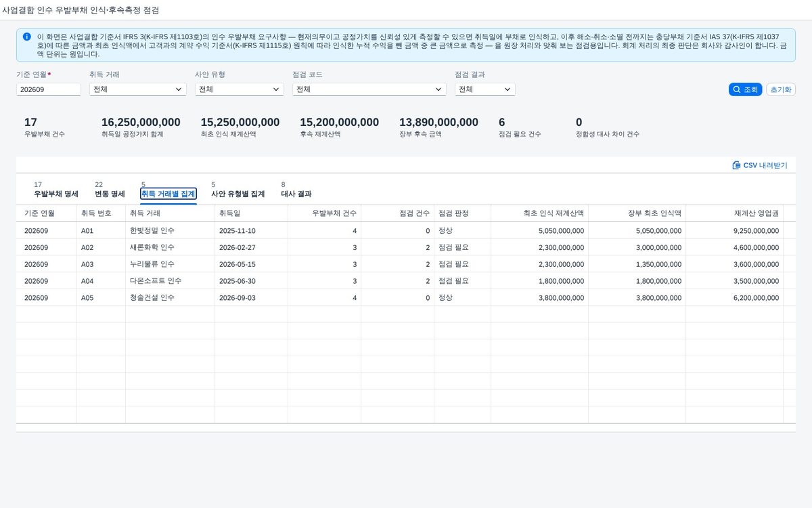
Task: Select the 정합성 대사 차이 건수 KPI label
Action: (x=608, y=134)
